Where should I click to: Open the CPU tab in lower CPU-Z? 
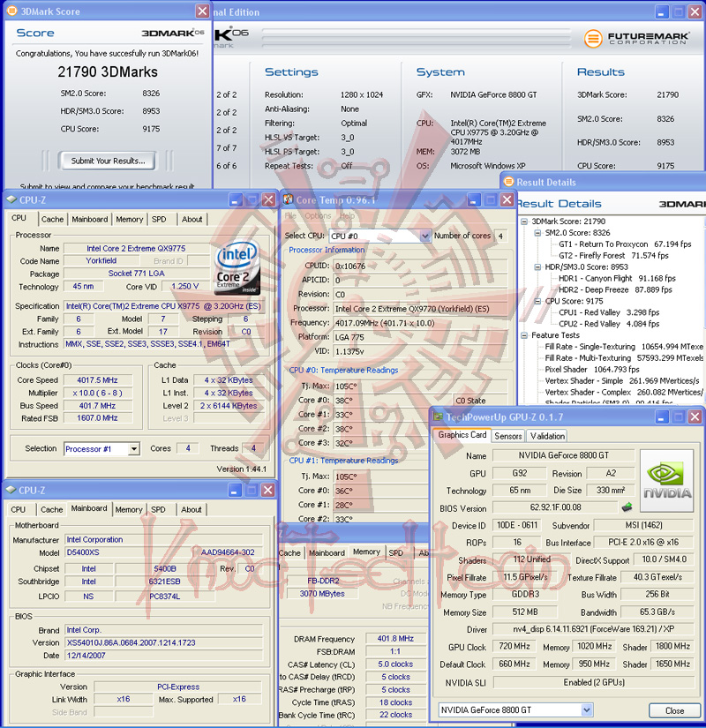[x=19, y=510]
